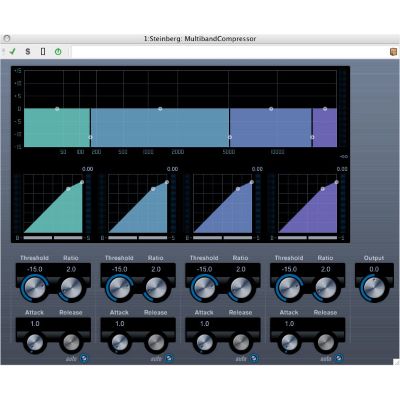400x400 pixels.
Task: Toggle auto release on the fourth band
Action: click(x=339, y=359)
